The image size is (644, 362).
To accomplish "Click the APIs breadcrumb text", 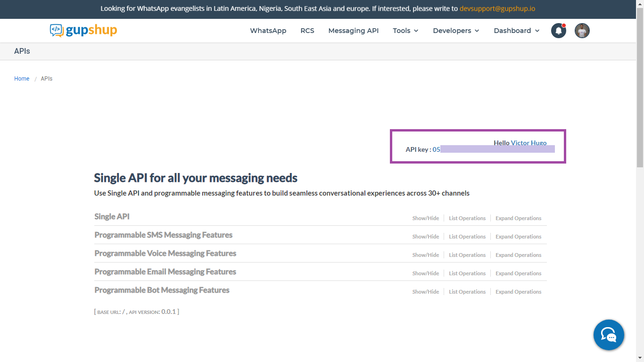I will pyautogui.click(x=47, y=79).
